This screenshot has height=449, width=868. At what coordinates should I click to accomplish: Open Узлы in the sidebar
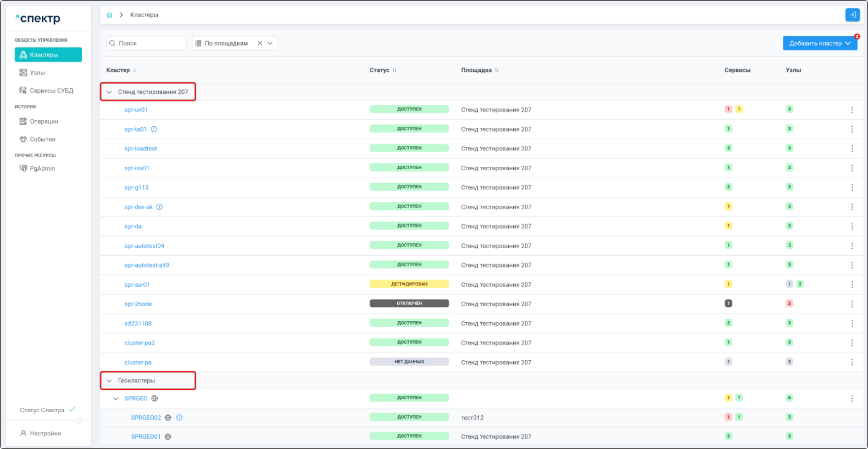click(x=37, y=72)
